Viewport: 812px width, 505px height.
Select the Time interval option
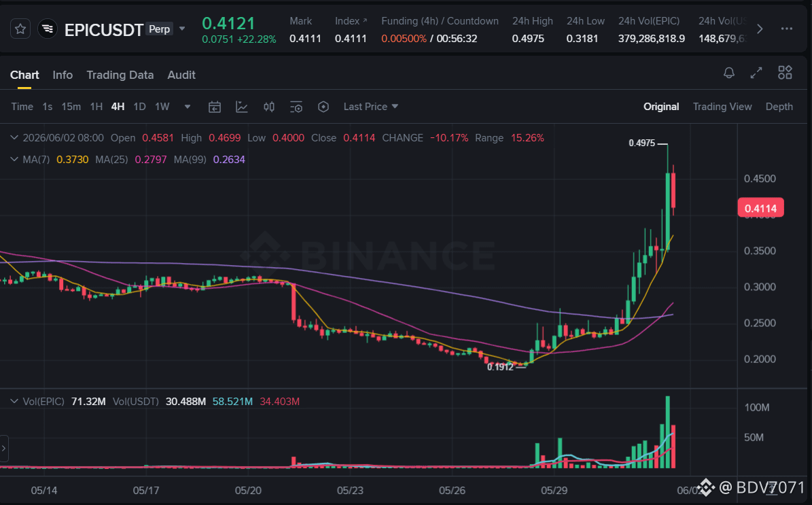pyautogui.click(x=22, y=107)
